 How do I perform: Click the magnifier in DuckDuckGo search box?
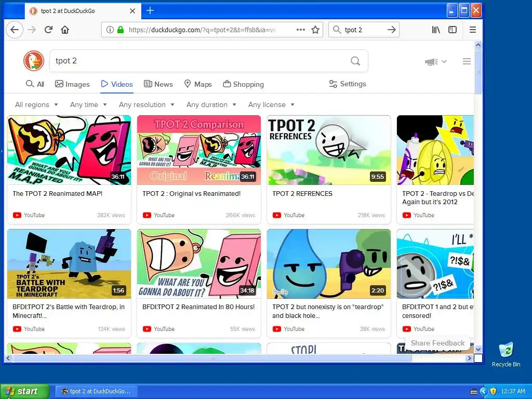(x=355, y=61)
